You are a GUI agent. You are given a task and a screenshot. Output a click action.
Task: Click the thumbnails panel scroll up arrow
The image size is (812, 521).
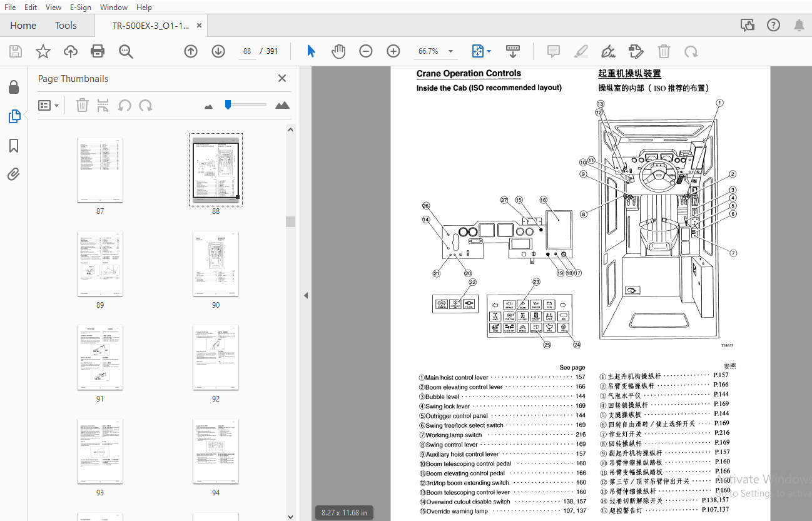(290, 129)
